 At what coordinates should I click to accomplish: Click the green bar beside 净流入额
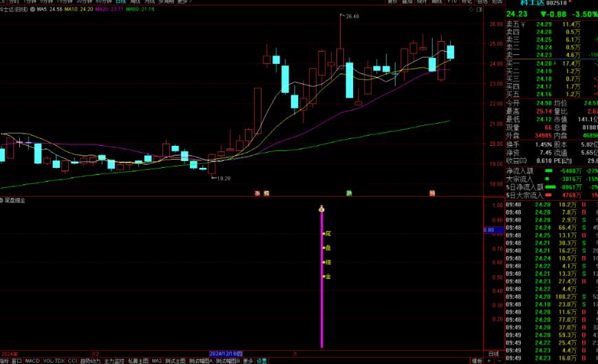pos(549,171)
